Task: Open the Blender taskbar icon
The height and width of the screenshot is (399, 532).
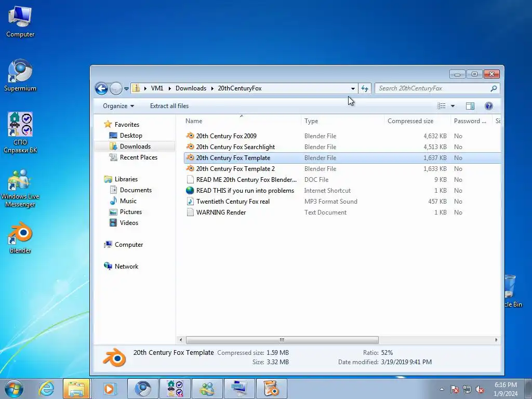Action: pyautogui.click(x=271, y=389)
